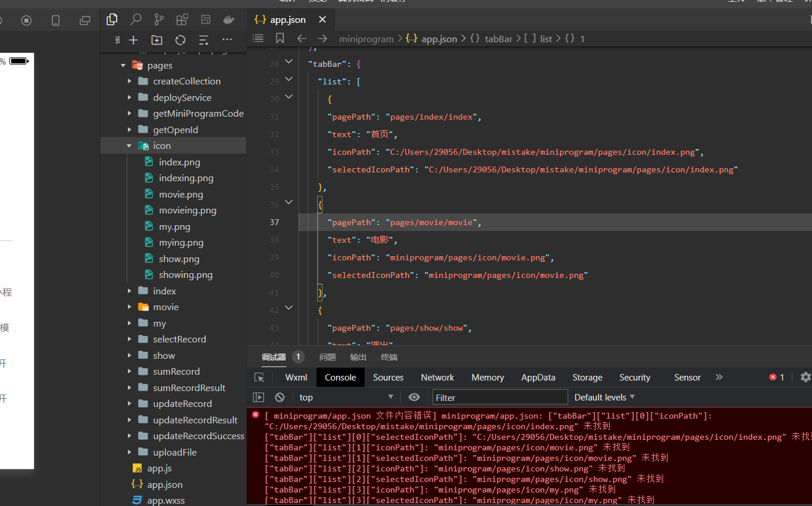Open movie.png in file tree
Viewport: 812px width, 506px height.
click(181, 194)
